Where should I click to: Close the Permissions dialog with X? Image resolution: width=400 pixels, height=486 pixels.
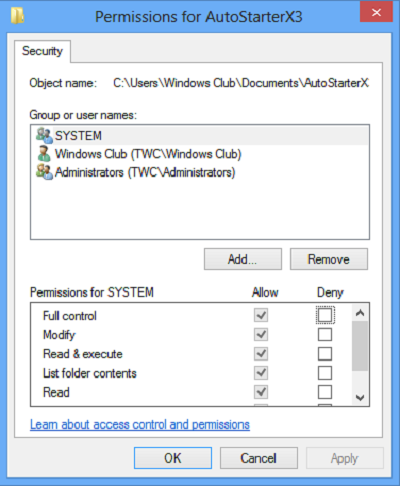pos(376,12)
